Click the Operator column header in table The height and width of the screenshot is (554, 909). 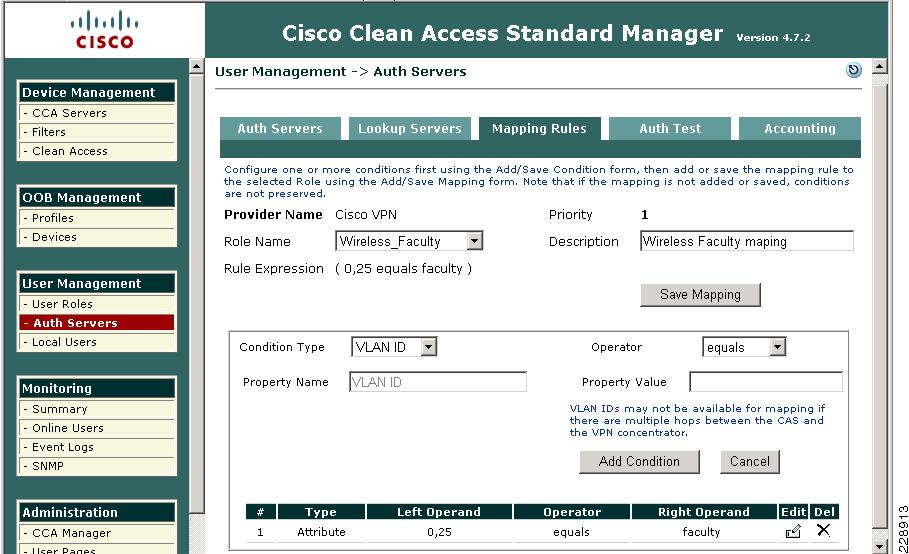(572, 512)
